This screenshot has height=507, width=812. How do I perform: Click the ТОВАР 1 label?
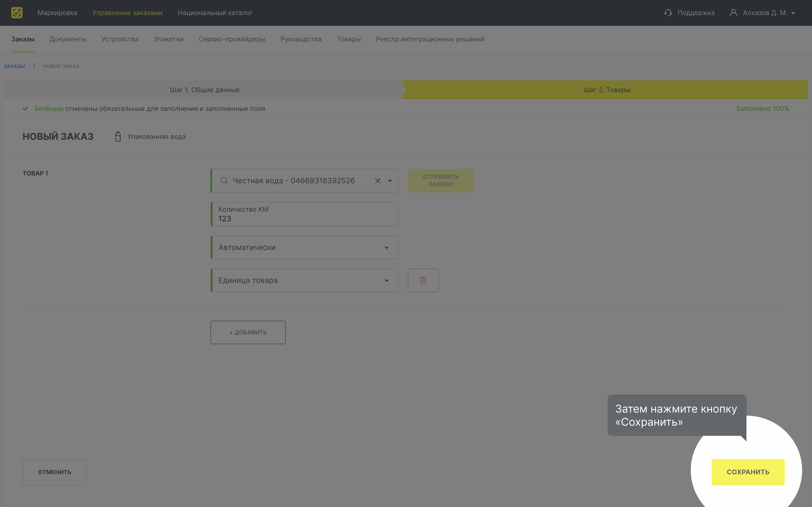click(x=35, y=173)
